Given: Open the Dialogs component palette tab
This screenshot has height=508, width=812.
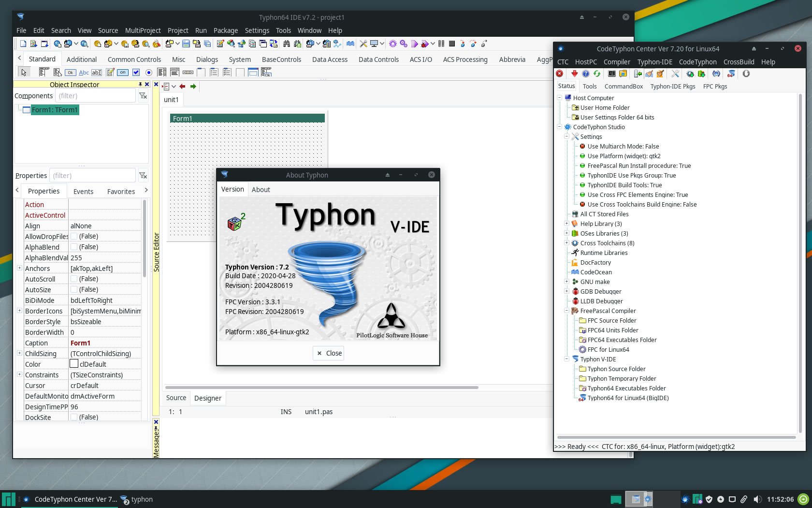Looking at the screenshot, I should pyautogui.click(x=207, y=60).
